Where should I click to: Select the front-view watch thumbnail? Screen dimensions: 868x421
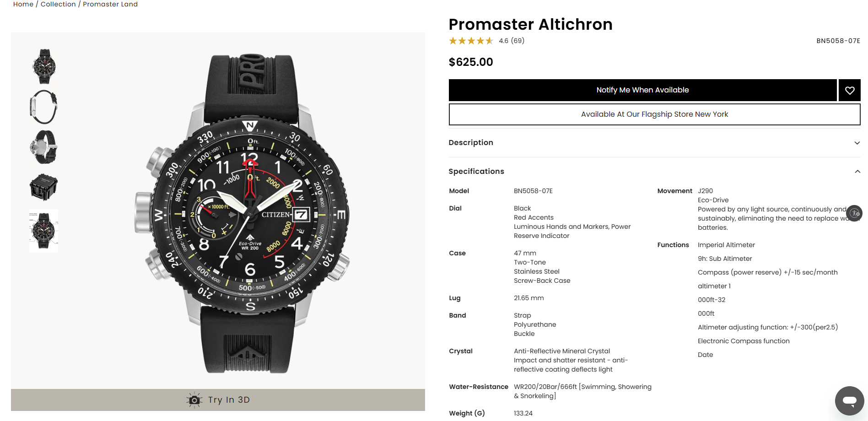44,66
